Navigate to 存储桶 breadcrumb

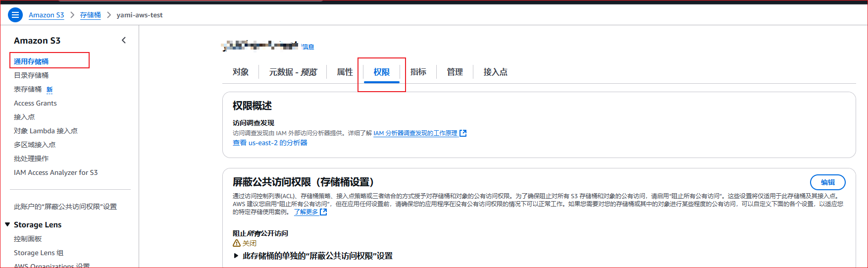tap(90, 15)
